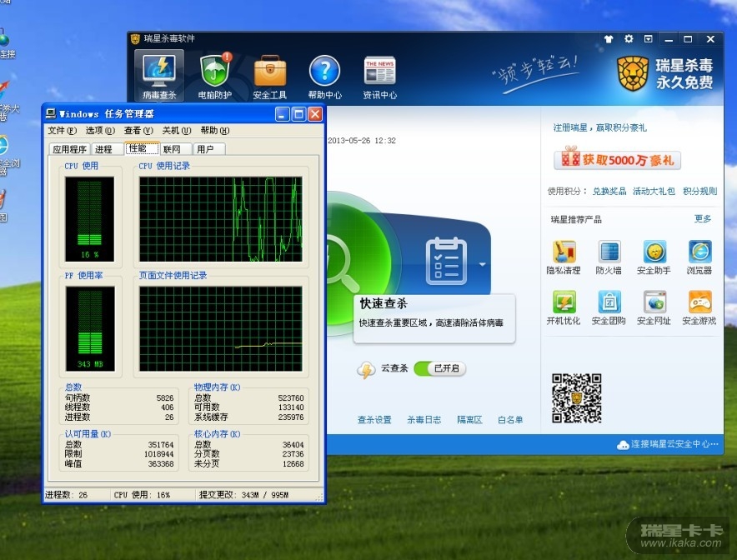737x560 pixels.
Task: Open 活动大礼包 gift pack link
Action: tap(654, 191)
